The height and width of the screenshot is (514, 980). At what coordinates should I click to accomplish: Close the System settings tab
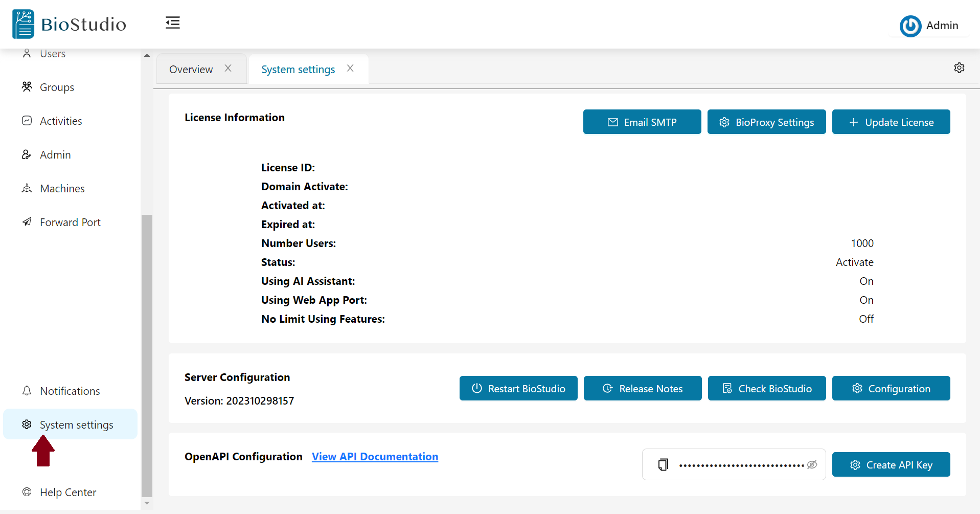(x=350, y=68)
